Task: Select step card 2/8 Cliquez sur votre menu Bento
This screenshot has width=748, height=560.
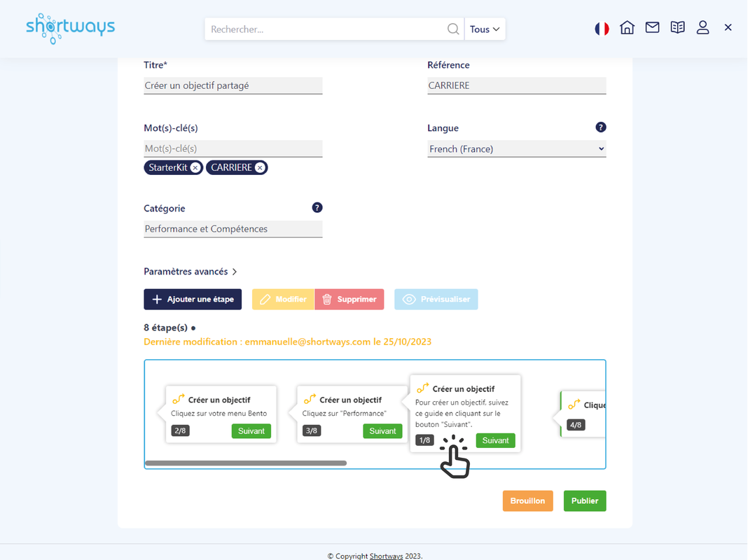Action: (x=221, y=414)
